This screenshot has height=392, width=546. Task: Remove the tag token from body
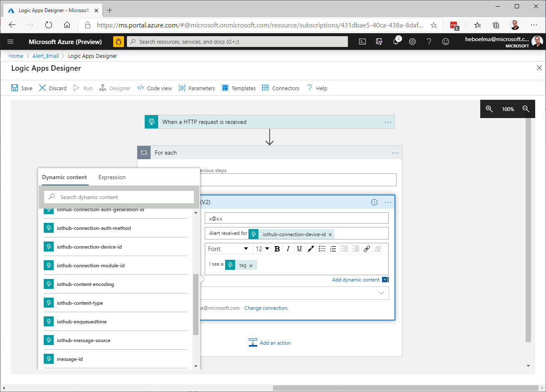point(251,266)
